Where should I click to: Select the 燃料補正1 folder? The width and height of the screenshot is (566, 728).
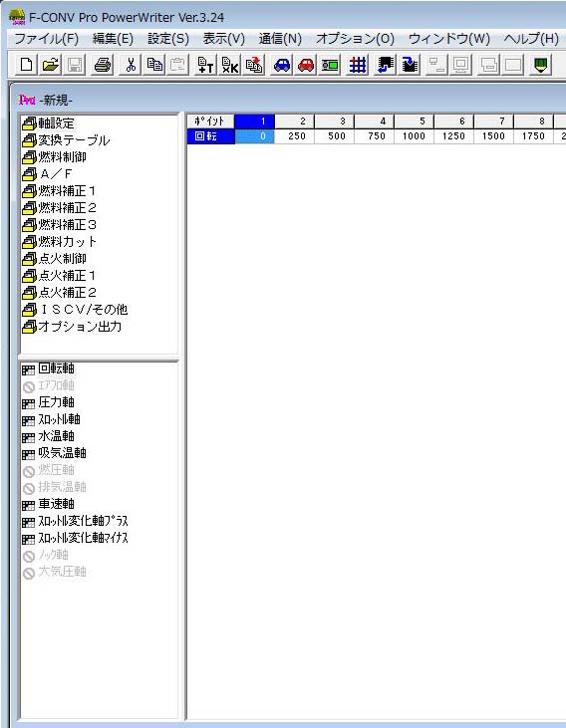pos(59,191)
